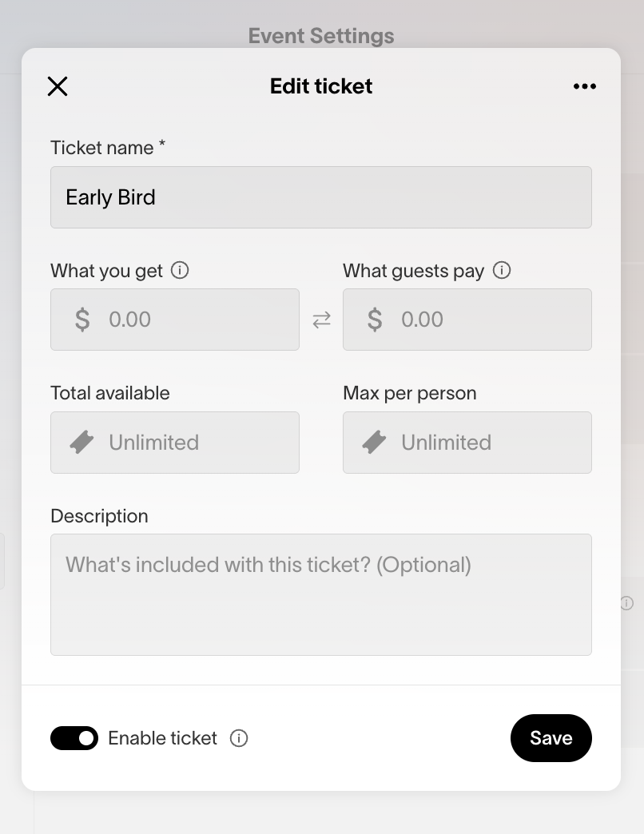Edit the Ticket name field
The width and height of the screenshot is (644, 834).
click(321, 197)
